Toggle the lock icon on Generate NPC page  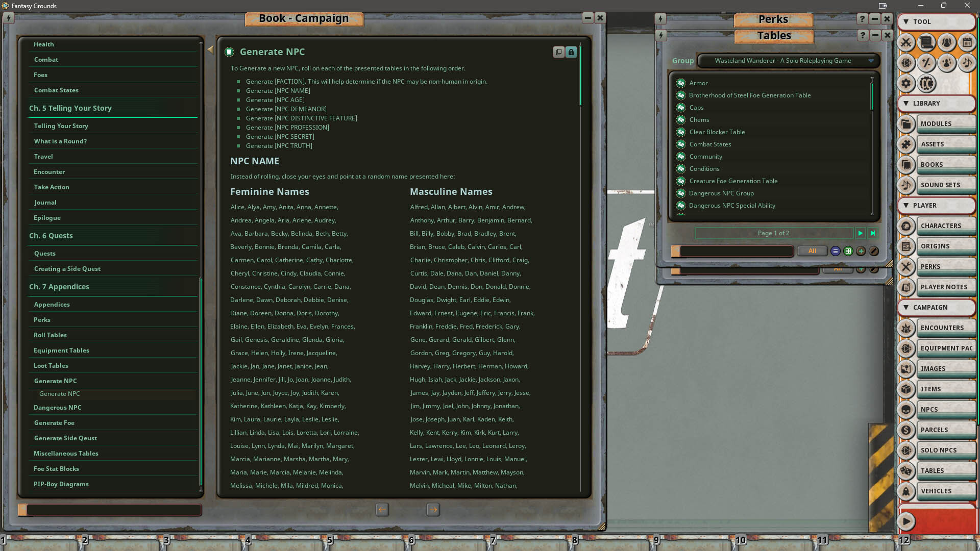click(x=571, y=52)
